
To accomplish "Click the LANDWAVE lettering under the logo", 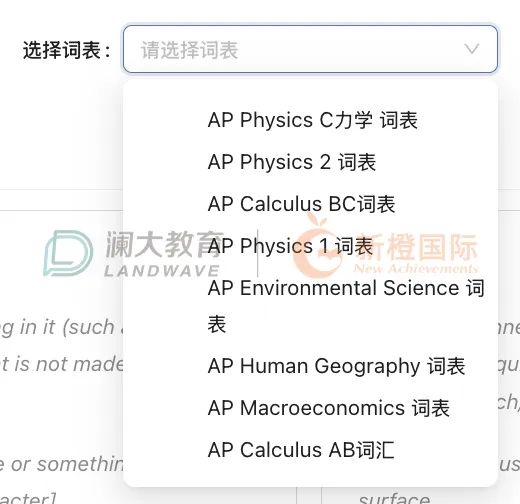I will coord(162,271).
